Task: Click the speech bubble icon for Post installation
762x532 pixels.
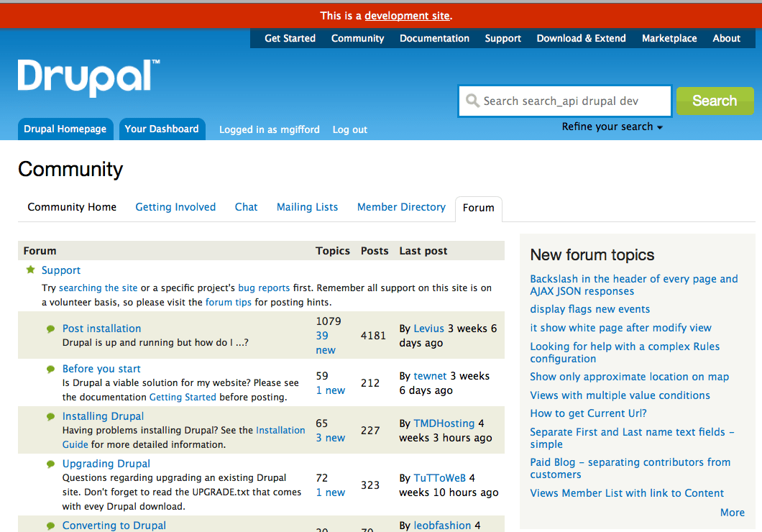Action: click(50, 329)
